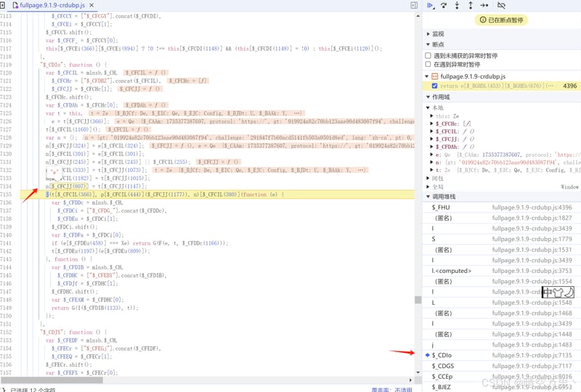Click the editor vertical scrollbar thumb

(418, 300)
